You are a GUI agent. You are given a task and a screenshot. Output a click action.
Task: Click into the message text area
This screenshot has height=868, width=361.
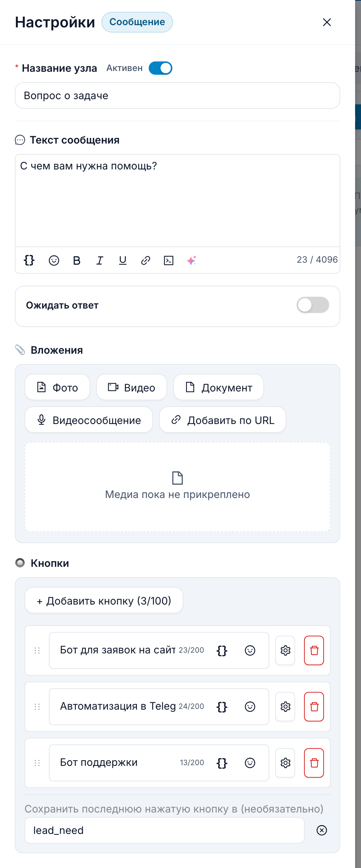point(178,201)
